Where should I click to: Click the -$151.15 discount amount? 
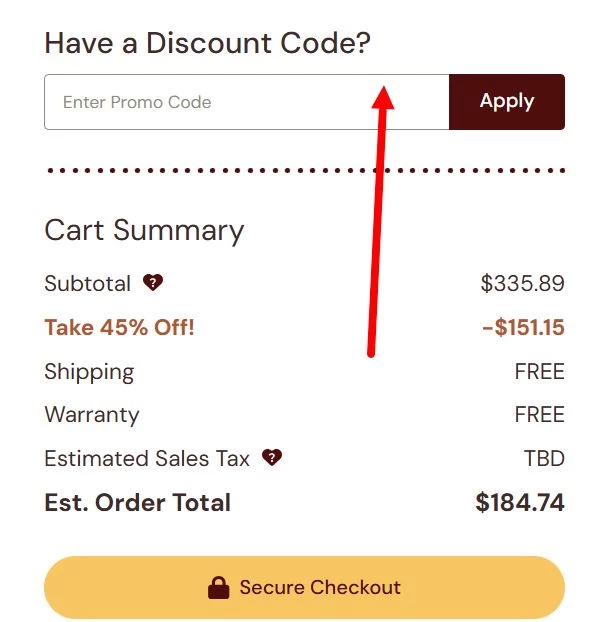(x=522, y=328)
